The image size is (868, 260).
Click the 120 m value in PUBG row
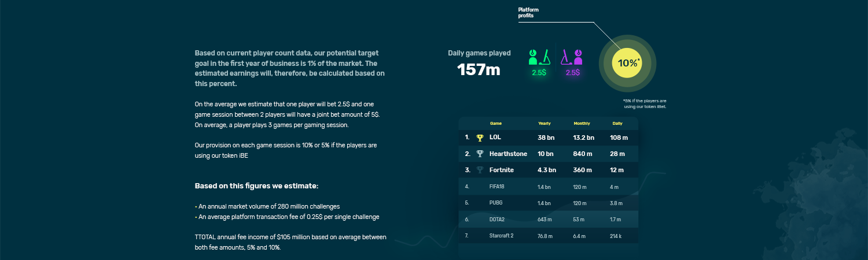click(580, 203)
